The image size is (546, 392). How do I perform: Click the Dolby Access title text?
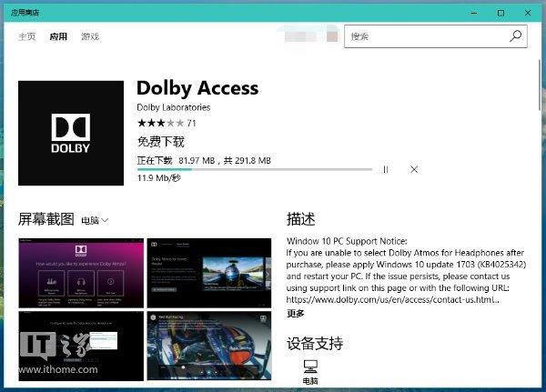point(197,88)
